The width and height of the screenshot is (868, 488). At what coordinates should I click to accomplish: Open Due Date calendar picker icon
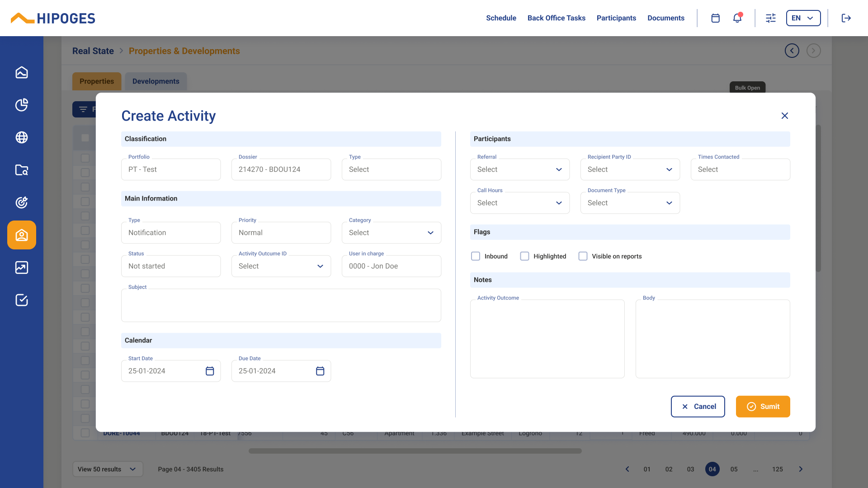pos(320,371)
